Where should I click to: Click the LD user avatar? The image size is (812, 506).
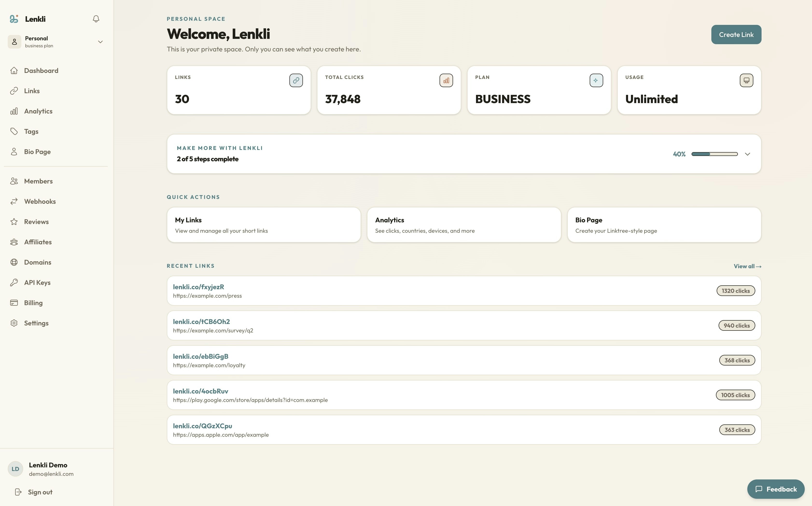[x=15, y=469]
